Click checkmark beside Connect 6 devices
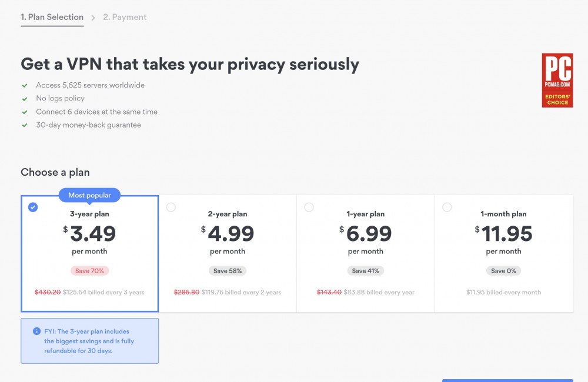The width and height of the screenshot is (588, 382). [25, 112]
